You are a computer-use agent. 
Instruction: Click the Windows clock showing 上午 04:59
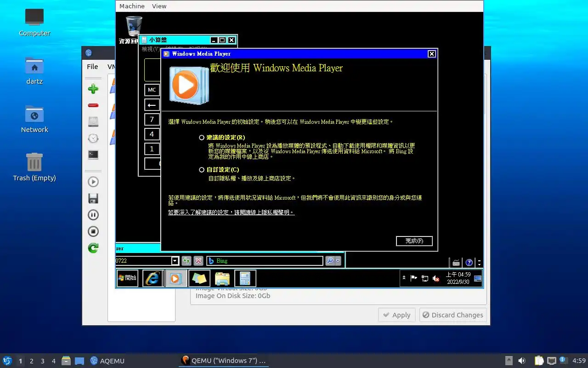tap(458, 278)
